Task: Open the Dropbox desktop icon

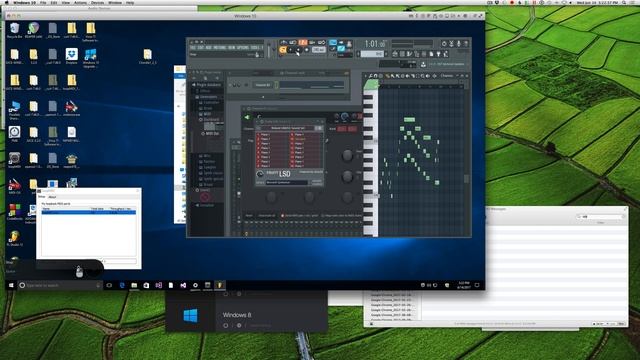Action: [x=71, y=56]
